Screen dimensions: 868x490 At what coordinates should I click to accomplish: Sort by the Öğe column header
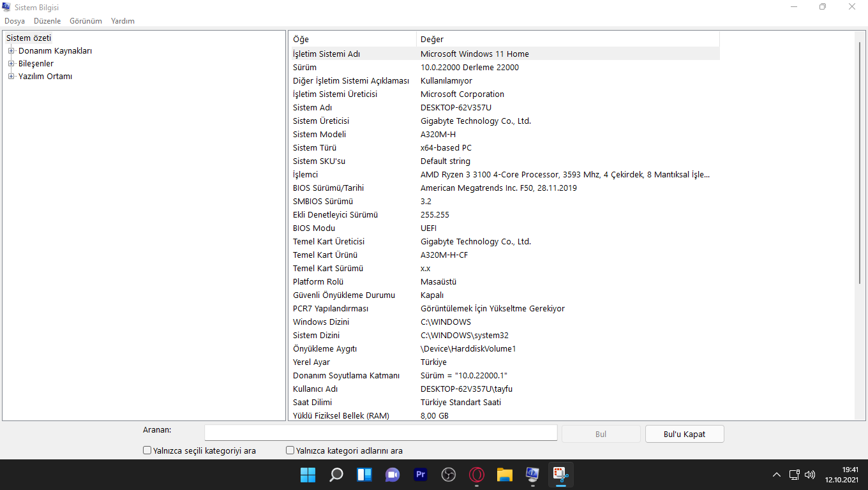coord(352,40)
